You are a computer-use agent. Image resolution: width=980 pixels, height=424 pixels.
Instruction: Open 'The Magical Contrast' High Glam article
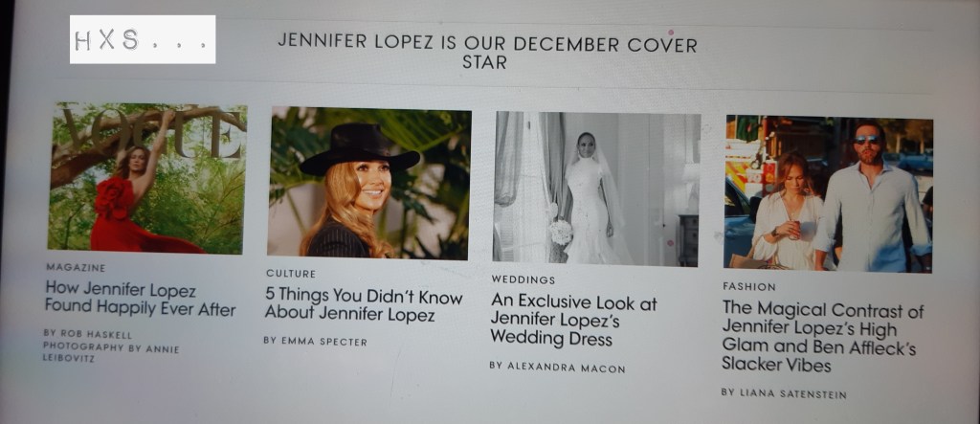822,337
